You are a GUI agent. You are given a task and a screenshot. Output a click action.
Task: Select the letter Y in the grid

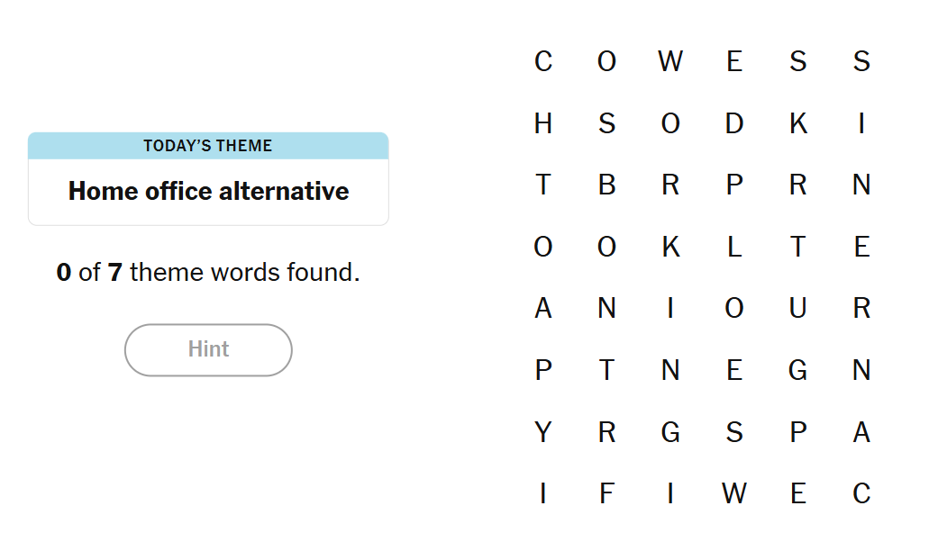pos(542,432)
